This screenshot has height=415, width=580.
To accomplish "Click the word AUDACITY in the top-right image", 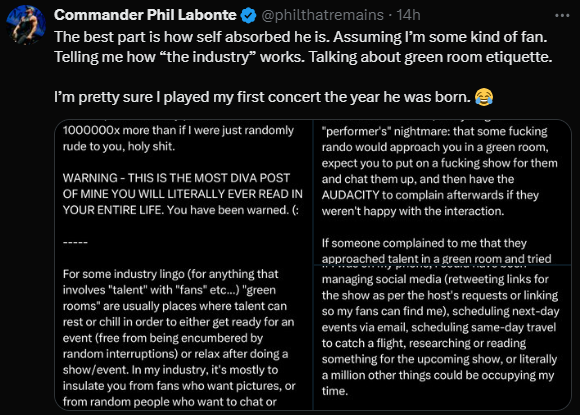I will [x=350, y=195].
